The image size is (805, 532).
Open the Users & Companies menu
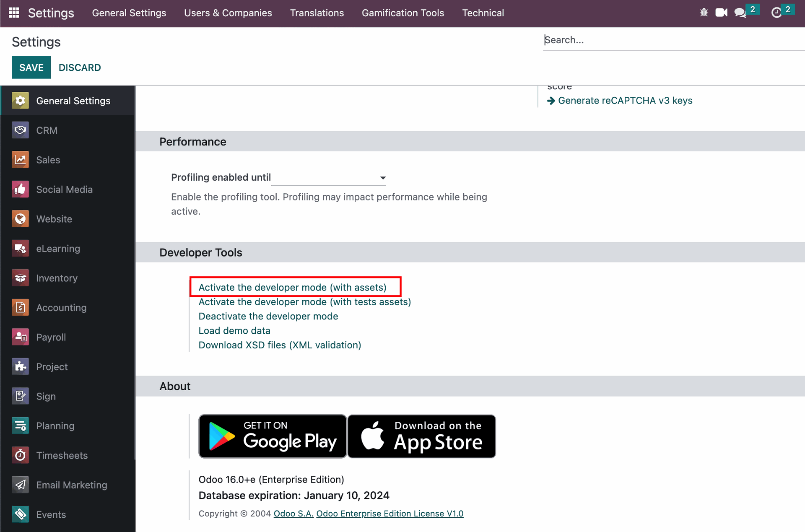click(x=228, y=13)
